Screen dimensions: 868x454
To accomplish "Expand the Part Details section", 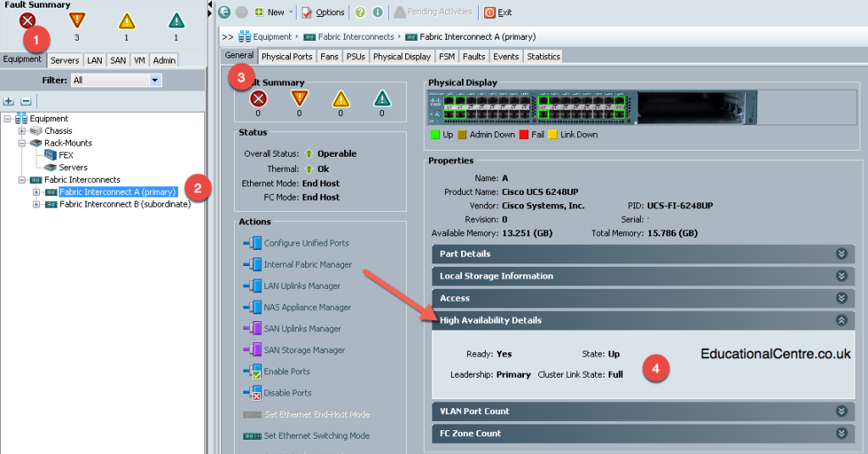I will click(x=643, y=254).
